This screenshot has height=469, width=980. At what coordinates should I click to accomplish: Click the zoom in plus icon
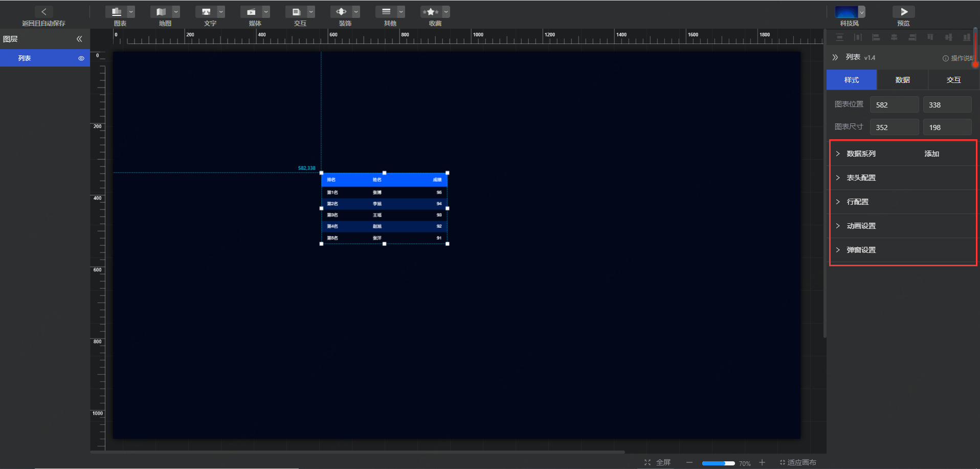(x=762, y=462)
